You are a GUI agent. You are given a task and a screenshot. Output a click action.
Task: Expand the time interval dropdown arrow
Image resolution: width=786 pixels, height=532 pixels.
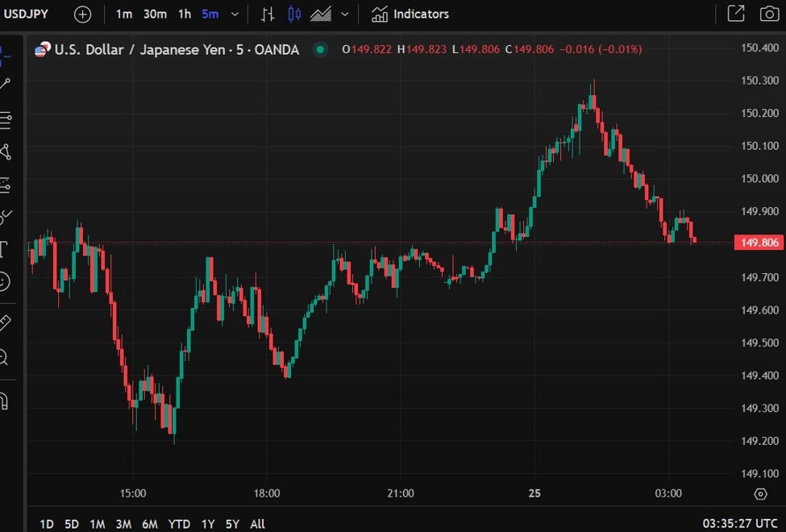[x=235, y=15]
